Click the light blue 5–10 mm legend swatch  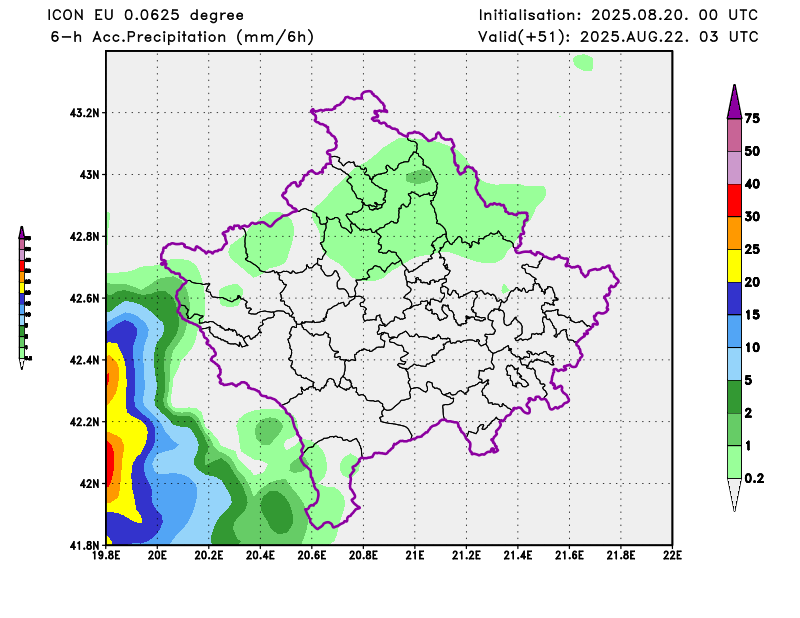click(734, 364)
